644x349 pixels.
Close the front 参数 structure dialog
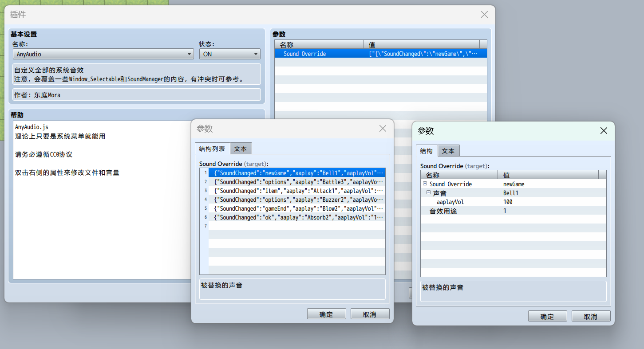tap(604, 131)
